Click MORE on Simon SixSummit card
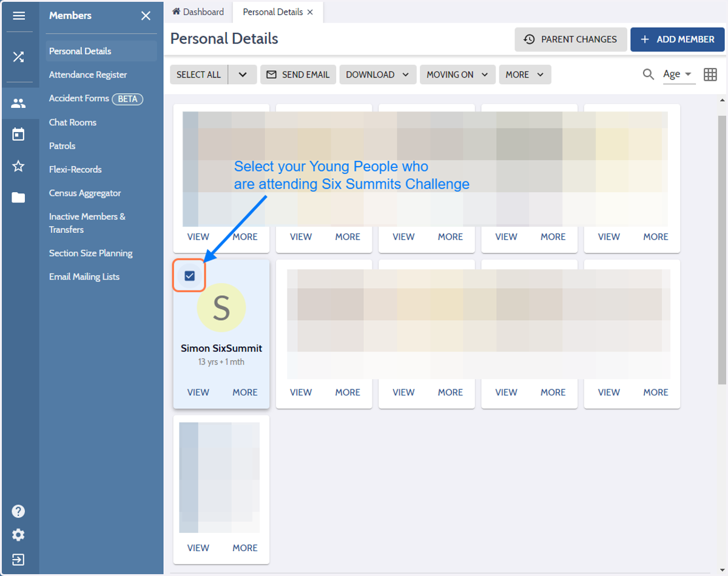Viewport: 728px width, 576px height. 245,392
